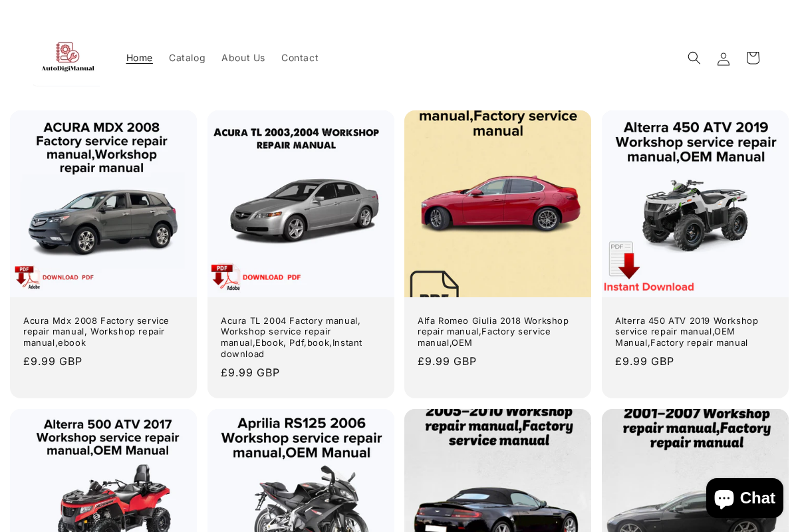Viewport: 798px width, 532px height.
Task: Click the Acura TL 2004 product thumbnail
Action: click(301, 203)
